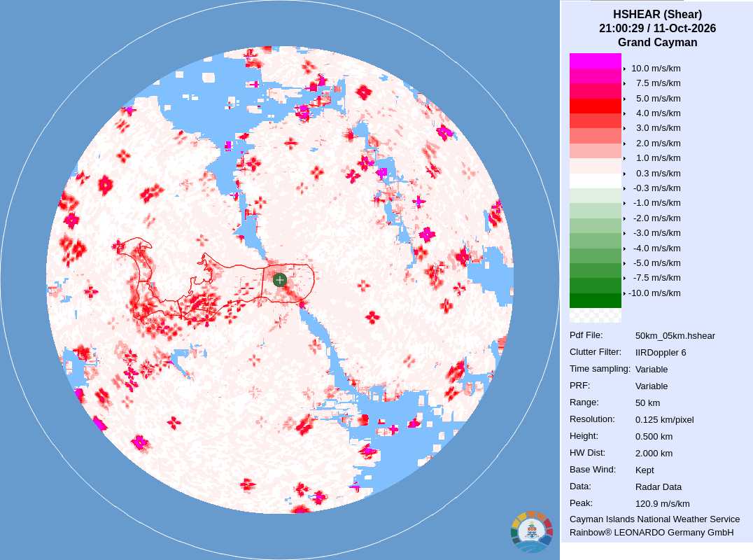Select the darkest green swatch in the legend
The width and height of the screenshot is (753, 560).
click(x=595, y=301)
